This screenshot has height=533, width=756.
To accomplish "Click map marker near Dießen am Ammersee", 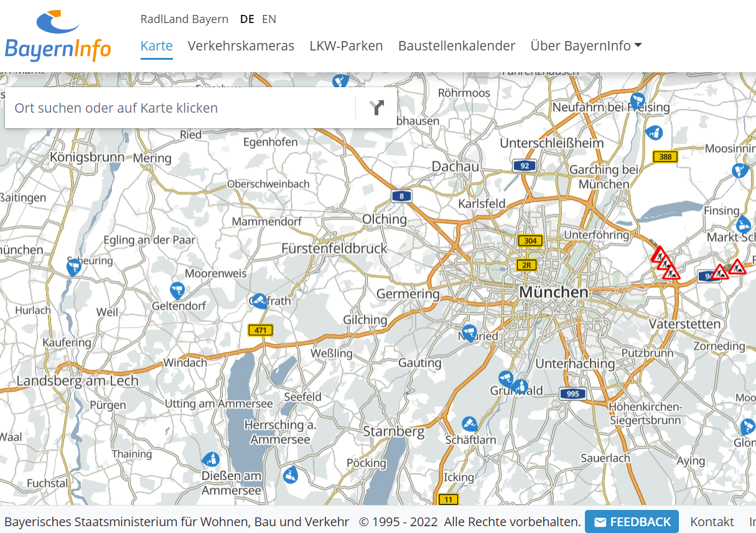I will pos(211,460).
